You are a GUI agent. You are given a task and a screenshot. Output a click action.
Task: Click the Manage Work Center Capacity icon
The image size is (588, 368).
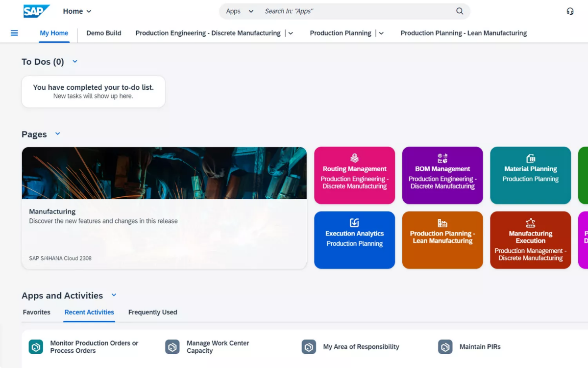coord(172,347)
